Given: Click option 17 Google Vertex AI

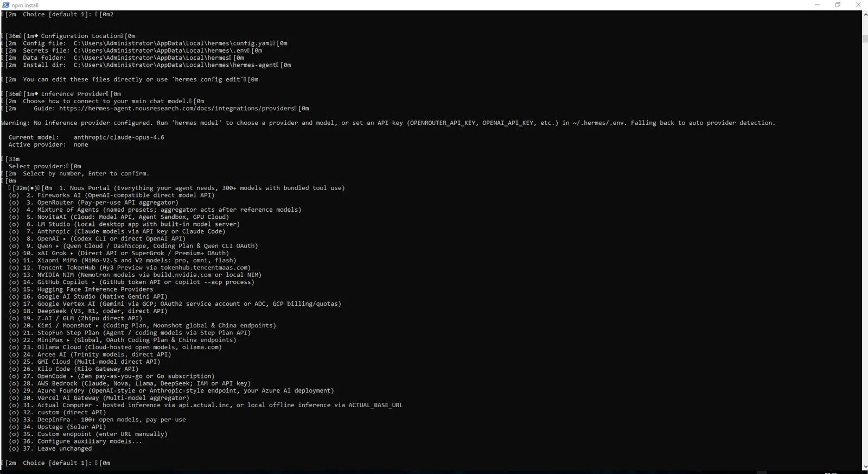Looking at the screenshot, I should coord(175,304).
